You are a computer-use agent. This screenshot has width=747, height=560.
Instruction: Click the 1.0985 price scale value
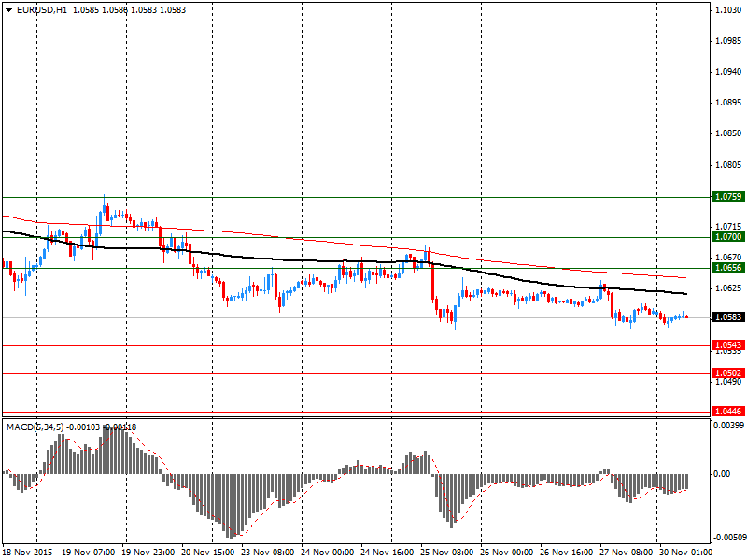(729, 41)
